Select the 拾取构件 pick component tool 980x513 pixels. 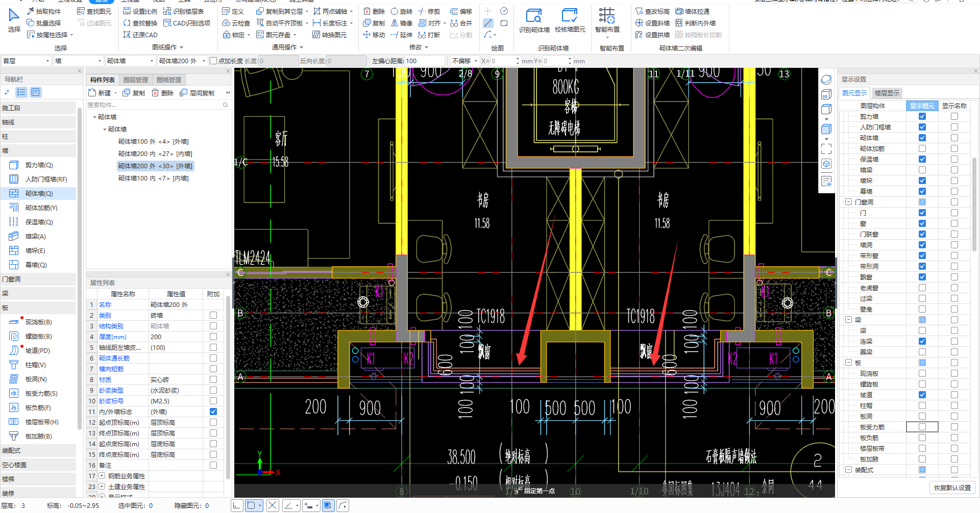[44, 11]
